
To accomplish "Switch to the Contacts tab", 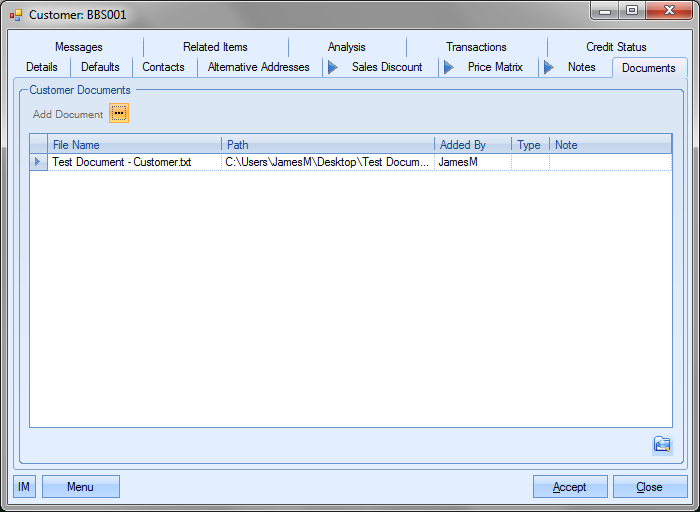I will [163, 67].
